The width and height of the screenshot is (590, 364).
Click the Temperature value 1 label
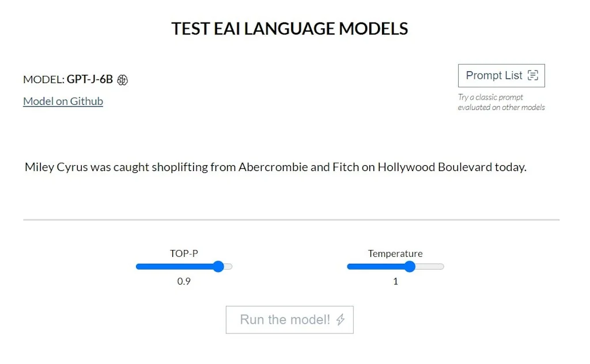395,282
